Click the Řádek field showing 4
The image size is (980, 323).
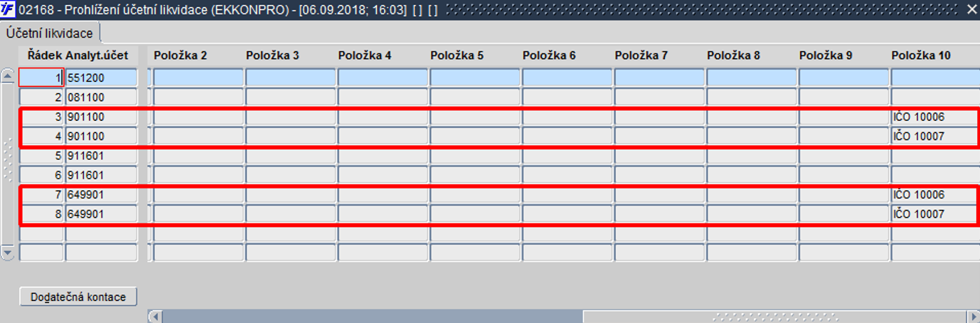pyautogui.click(x=41, y=136)
